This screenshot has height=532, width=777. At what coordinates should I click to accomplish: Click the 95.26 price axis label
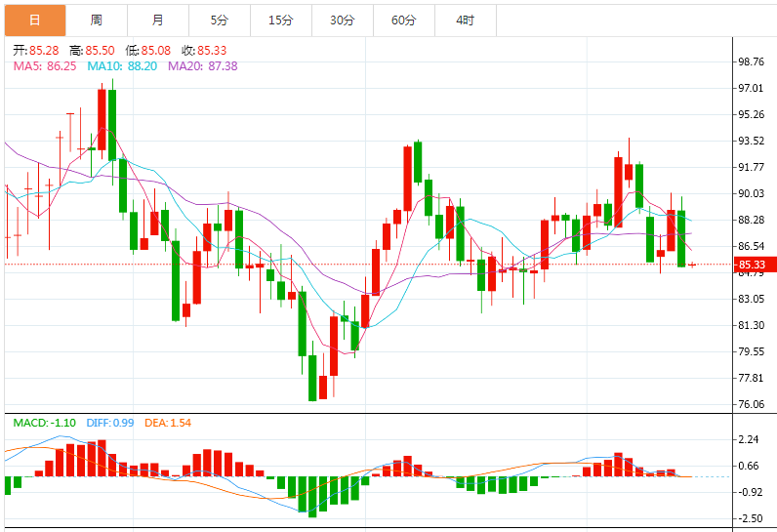(752, 114)
